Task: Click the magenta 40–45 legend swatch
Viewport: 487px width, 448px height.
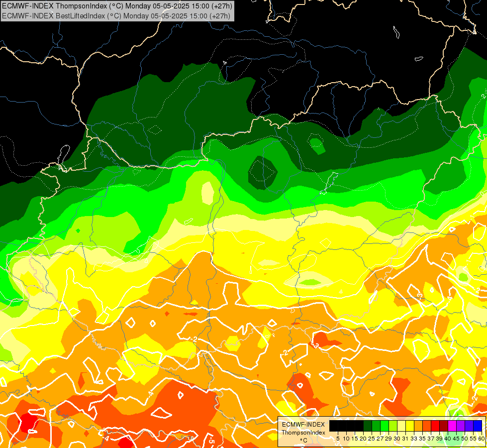Action: [452, 426]
